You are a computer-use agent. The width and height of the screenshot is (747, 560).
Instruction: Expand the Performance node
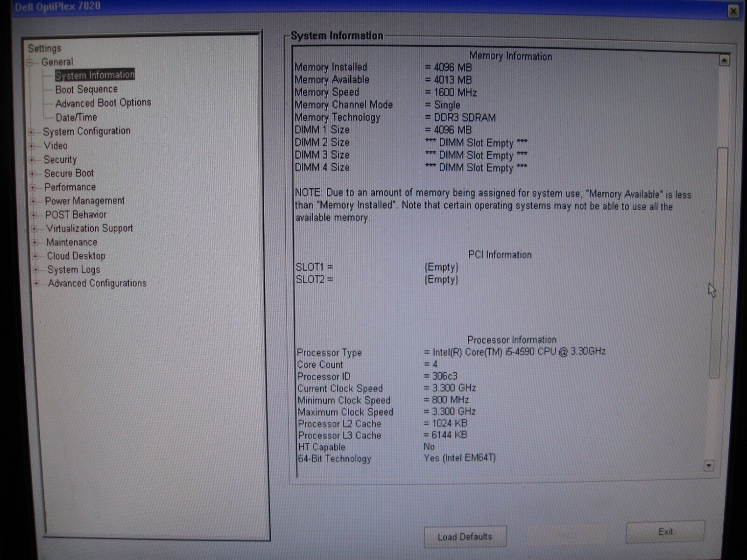click(33, 188)
